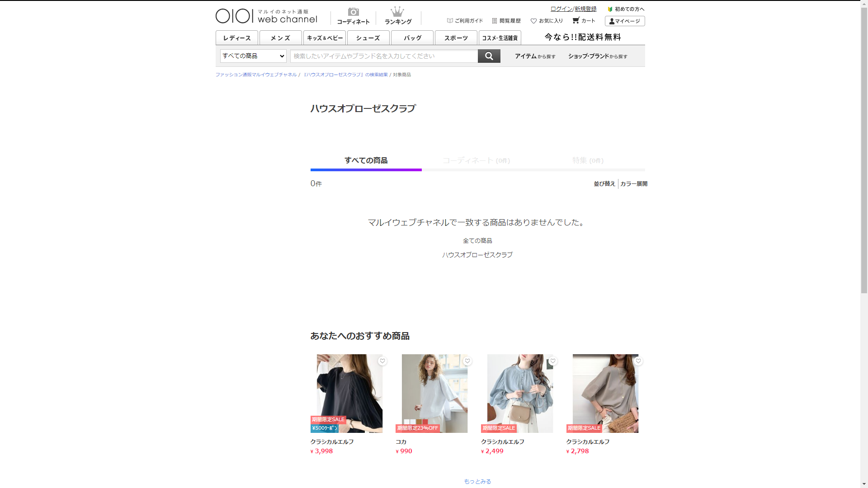Screen dimensions: 868x488
Task: Focus the item and brand search field
Action: coord(383,56)
